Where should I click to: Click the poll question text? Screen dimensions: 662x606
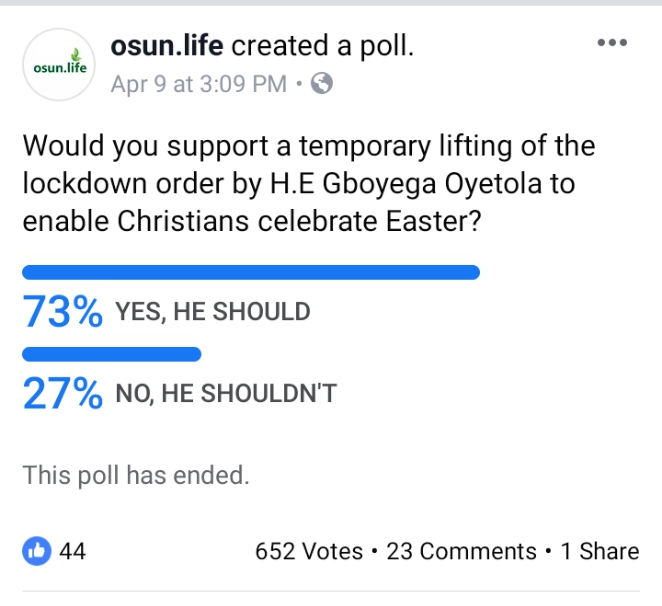pyautogui.click(x=309, y=183)
